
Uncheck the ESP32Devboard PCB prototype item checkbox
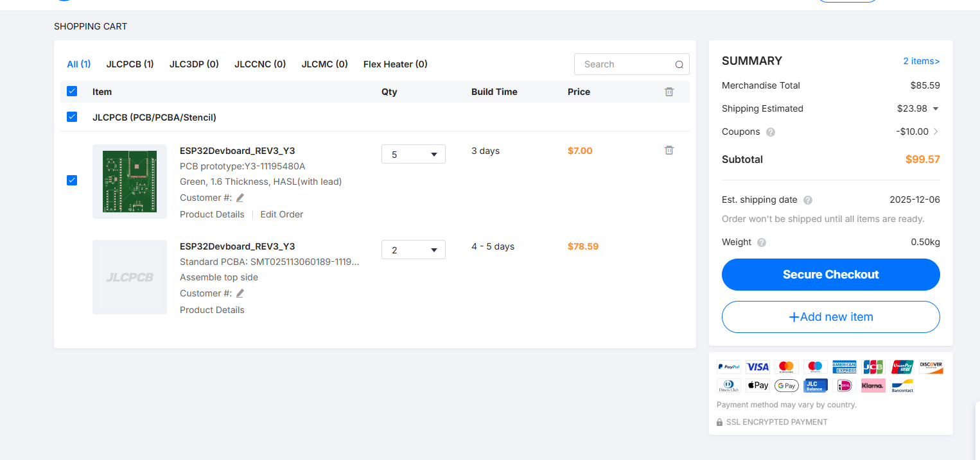point(72,180)
